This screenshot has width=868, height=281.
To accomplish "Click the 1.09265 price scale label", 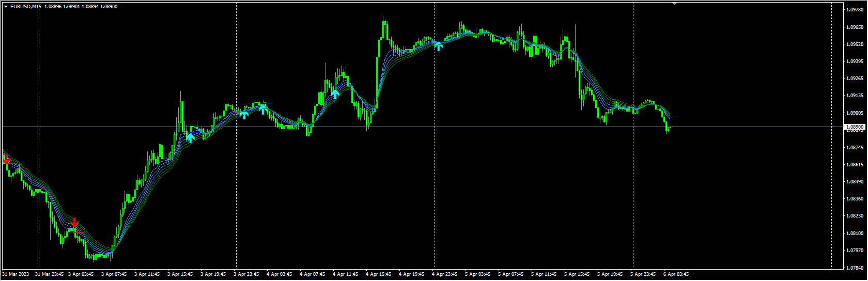I will point(856,79).
